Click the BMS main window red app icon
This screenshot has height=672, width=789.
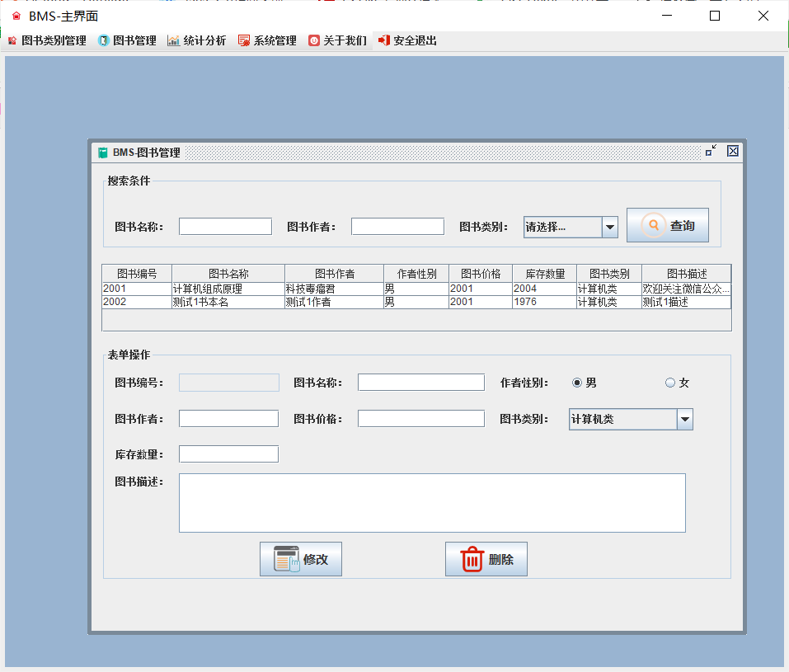click(16, 16)
